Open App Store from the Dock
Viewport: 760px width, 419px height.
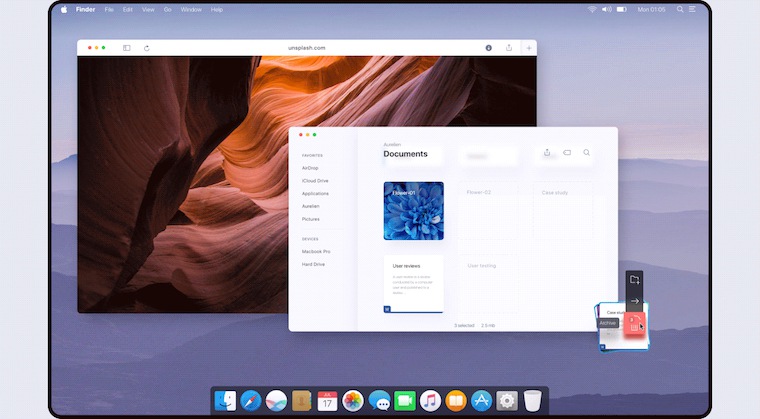(x=481, y=401)
